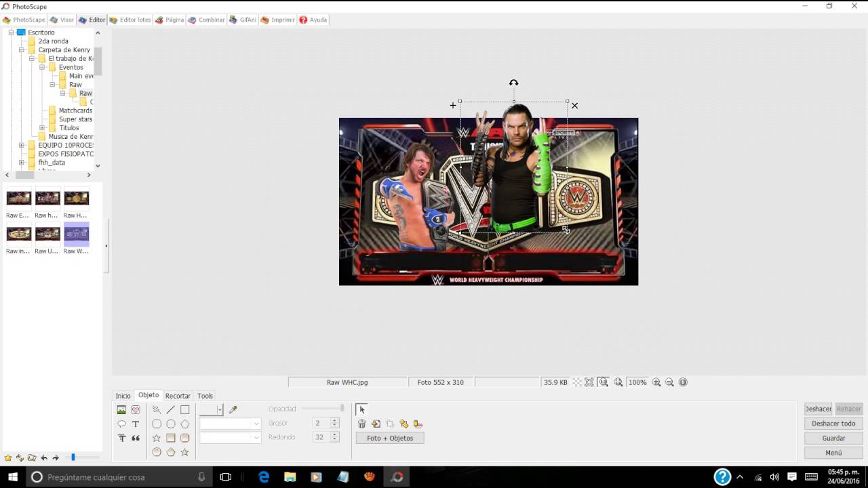Screen dimensions: 868x488
Task: Open the Combinar top tab
Action: tap(206, 20)
